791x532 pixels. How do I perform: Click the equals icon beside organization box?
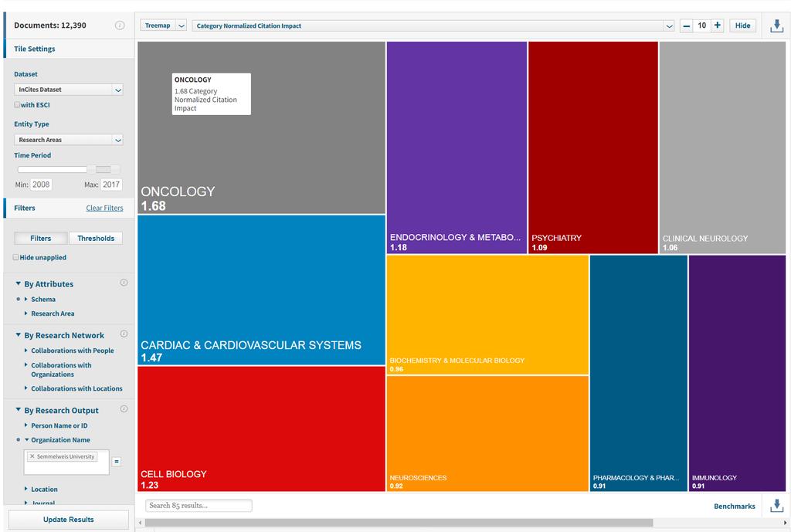point(117,462)
